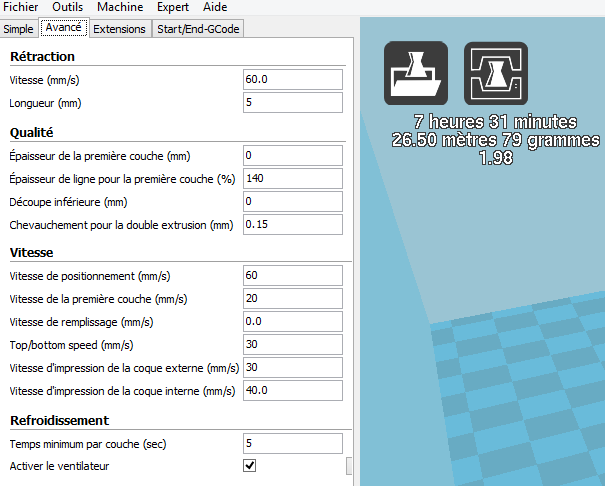Click the 'Vitesse de positionnement (mm/s)' label
Viewport: 605px width, 486px height.
pos(90,276)
